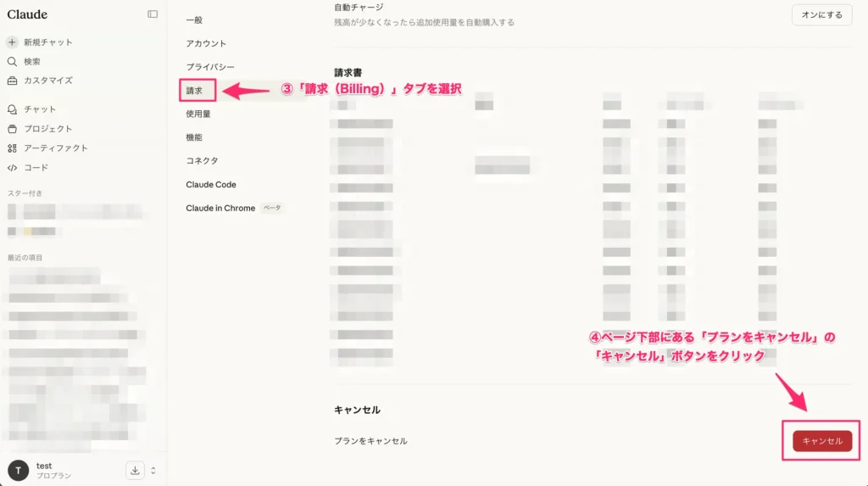Expand the account menu chevron at bottom
This screenshot has width=868, height=486.
(153, 471)
